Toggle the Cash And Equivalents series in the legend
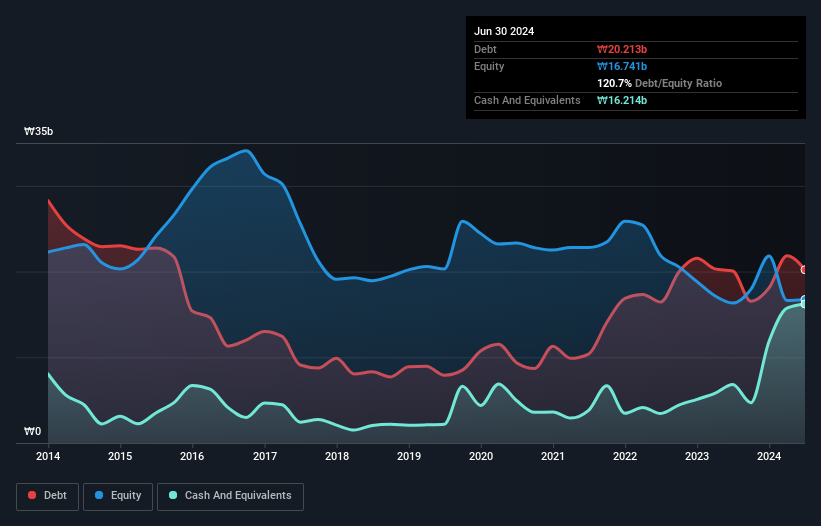 230,496
